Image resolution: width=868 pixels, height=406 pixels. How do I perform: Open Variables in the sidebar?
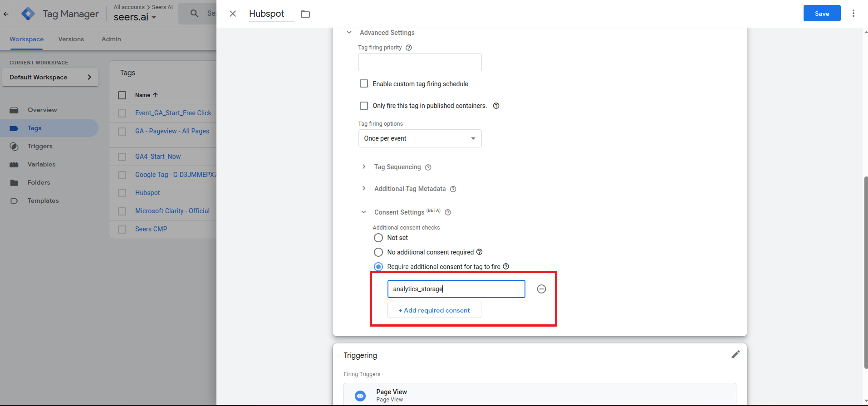click(x=41, y=164)
